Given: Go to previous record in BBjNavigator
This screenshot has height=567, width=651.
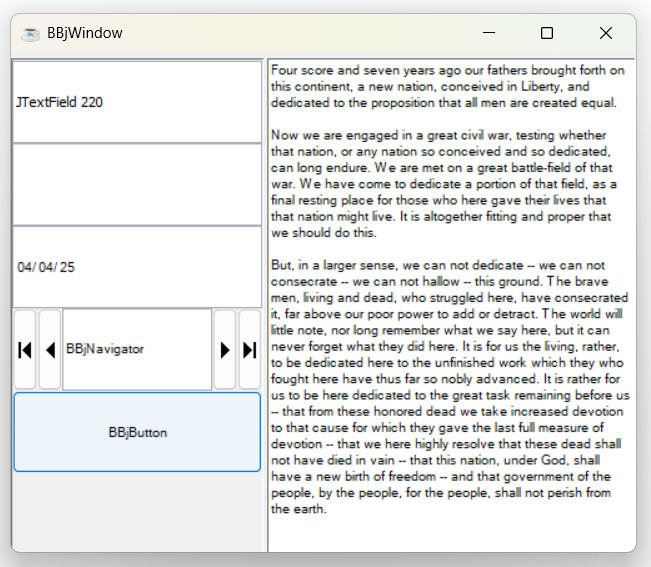Looking at the screenshot, I should [x=49, y=349].
